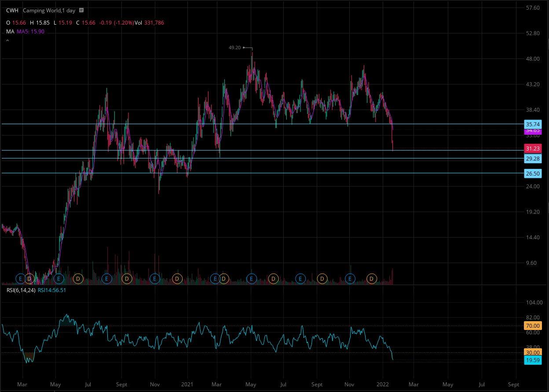
Task: Click the red 31.23 last price label
Action: (x=533, y=149)
